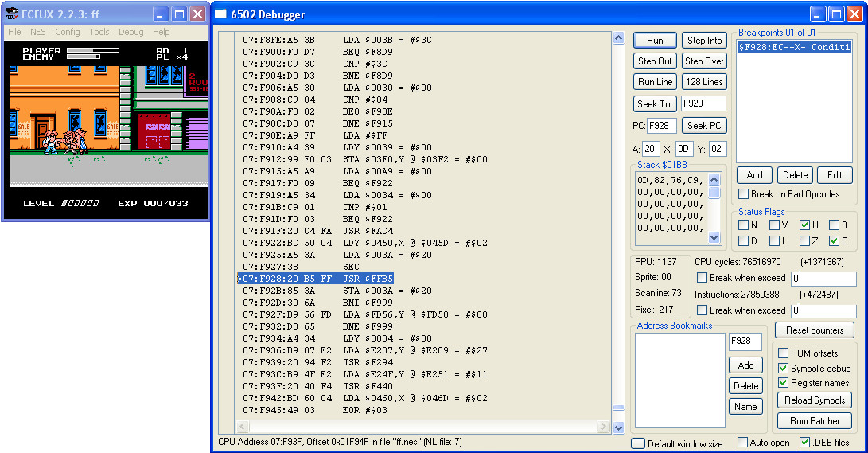This screenshot has height=453, width=868.
Task: Open the Tools menu in FCEUX
Action: (99, 32)
